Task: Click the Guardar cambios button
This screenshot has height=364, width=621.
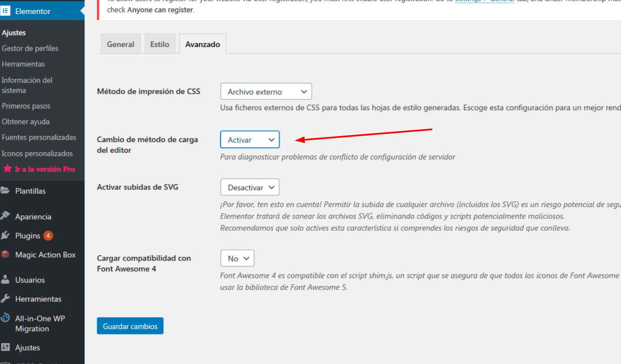Action: [x=130, y=326]
